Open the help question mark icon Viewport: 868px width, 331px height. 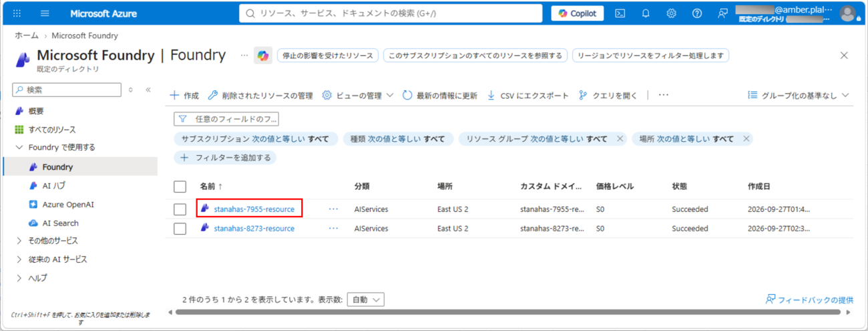697,13
